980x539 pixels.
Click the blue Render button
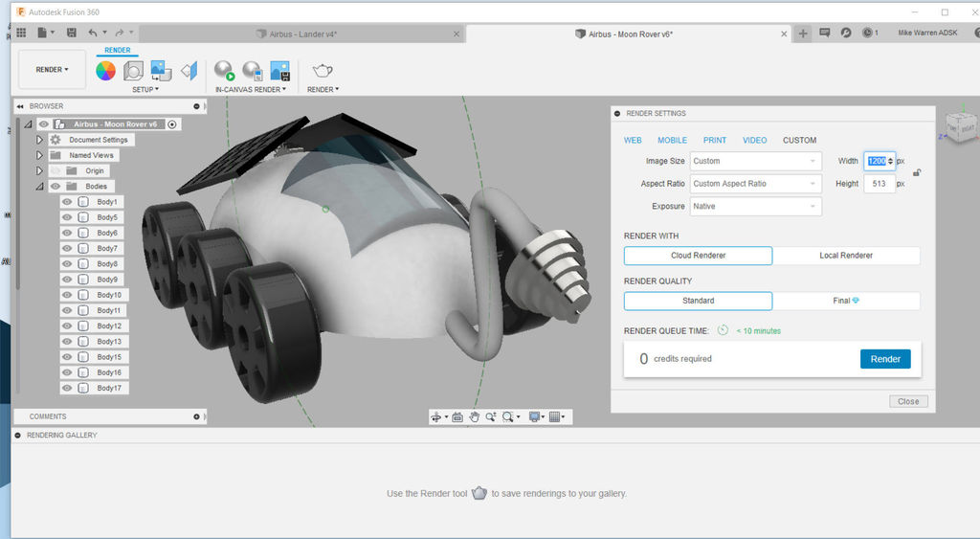(x=885, y=359)
